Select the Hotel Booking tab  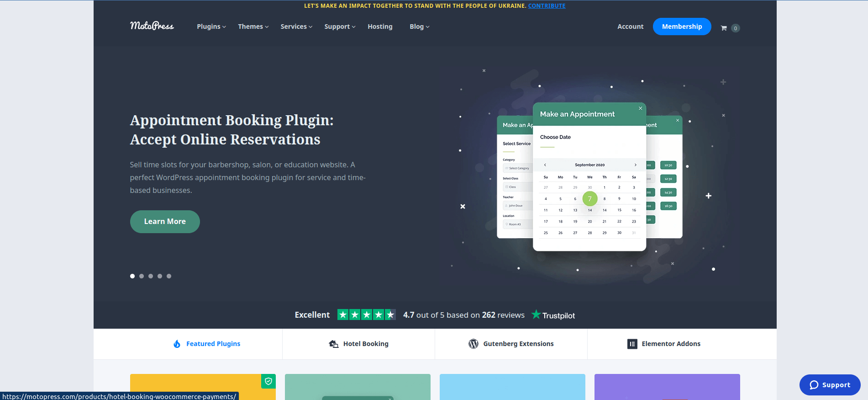tap(358, 344)
